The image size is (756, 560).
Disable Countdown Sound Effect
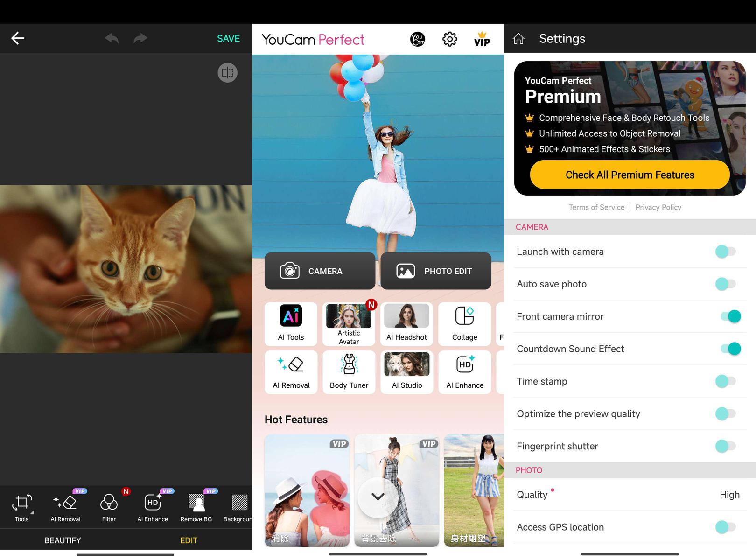pyautogui.click(x=731, y=349)
